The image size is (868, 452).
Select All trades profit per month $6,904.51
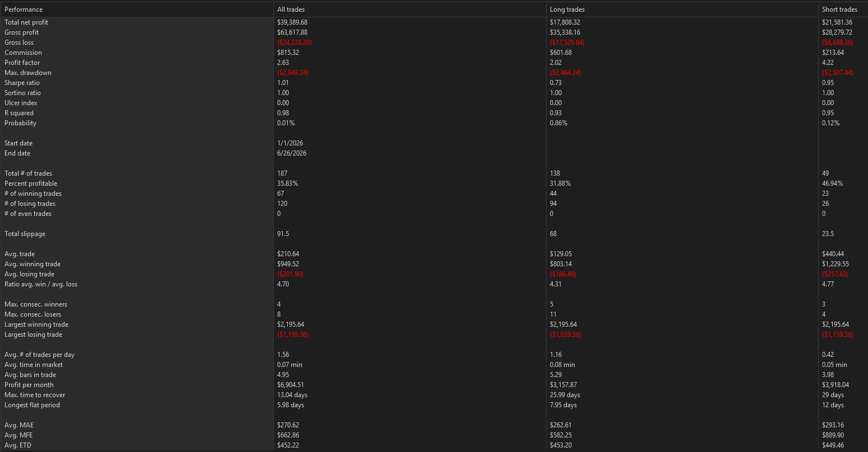pyautogui.click(x=291, y=385)
